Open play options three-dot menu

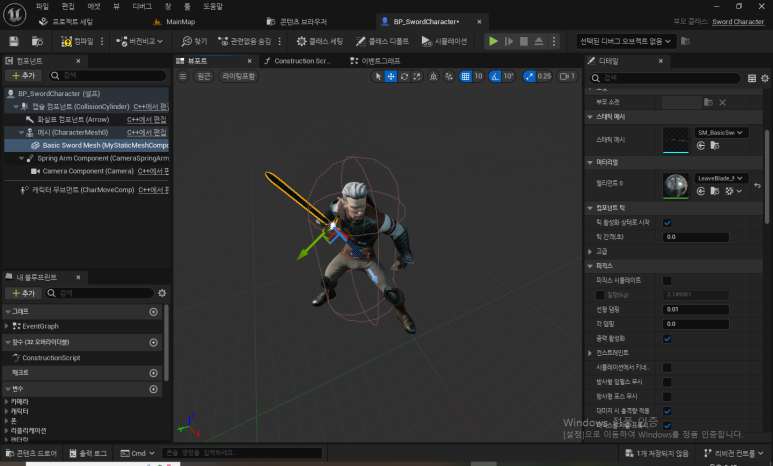554,41
